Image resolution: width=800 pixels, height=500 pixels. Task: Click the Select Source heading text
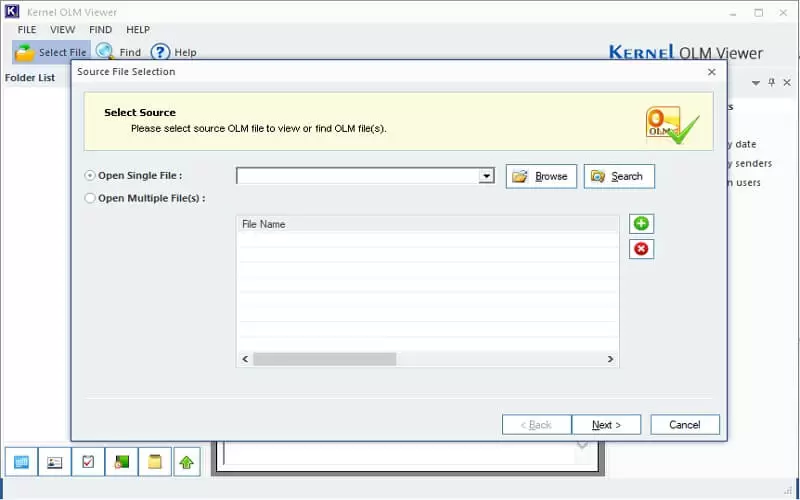(140, 112)
